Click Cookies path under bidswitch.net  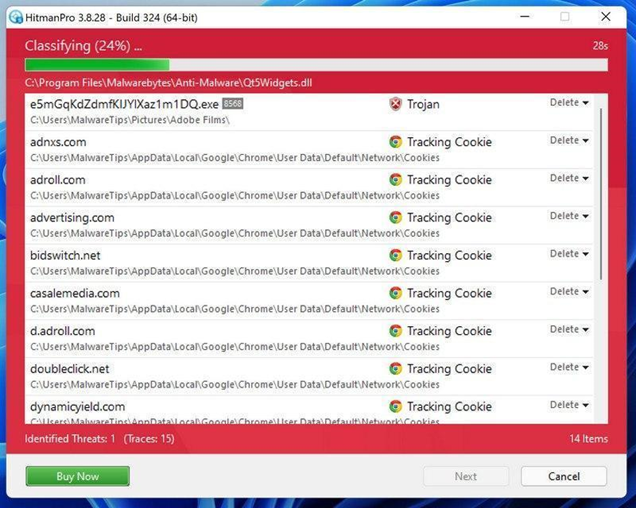235,271
